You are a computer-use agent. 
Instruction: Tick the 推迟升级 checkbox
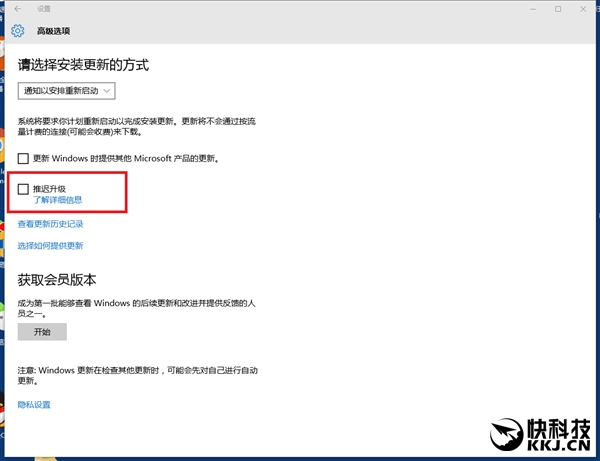(25, 188)
